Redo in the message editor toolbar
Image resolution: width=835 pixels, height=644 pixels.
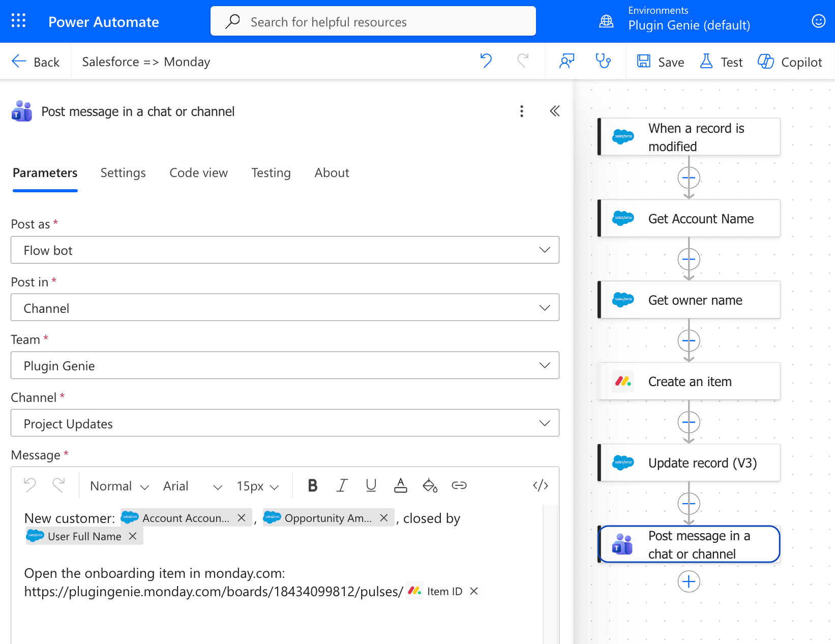(x=58, y=485)
